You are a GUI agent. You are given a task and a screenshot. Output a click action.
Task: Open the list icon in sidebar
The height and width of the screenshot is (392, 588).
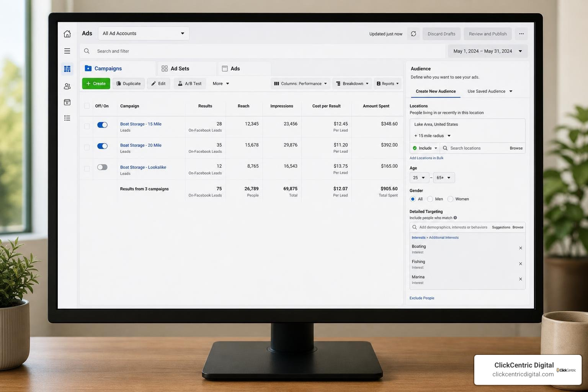[67, 118]
